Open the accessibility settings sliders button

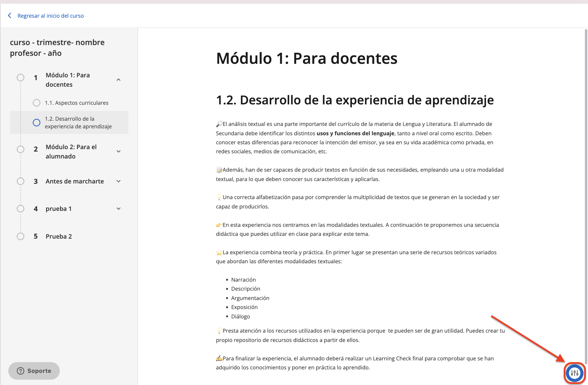(x=574, y=373)
